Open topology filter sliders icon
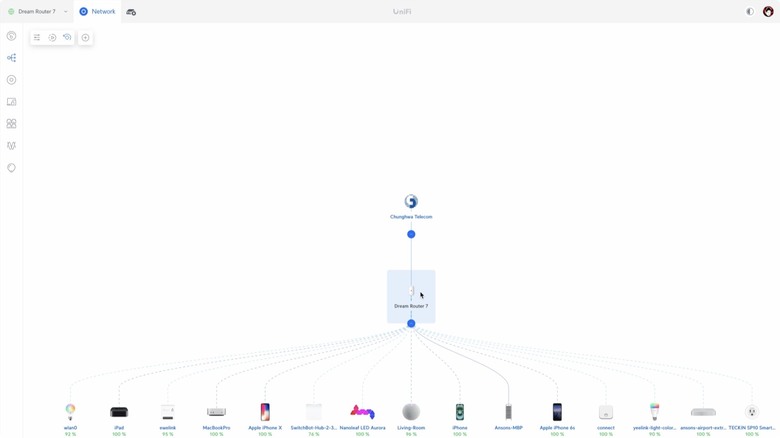 37,37
